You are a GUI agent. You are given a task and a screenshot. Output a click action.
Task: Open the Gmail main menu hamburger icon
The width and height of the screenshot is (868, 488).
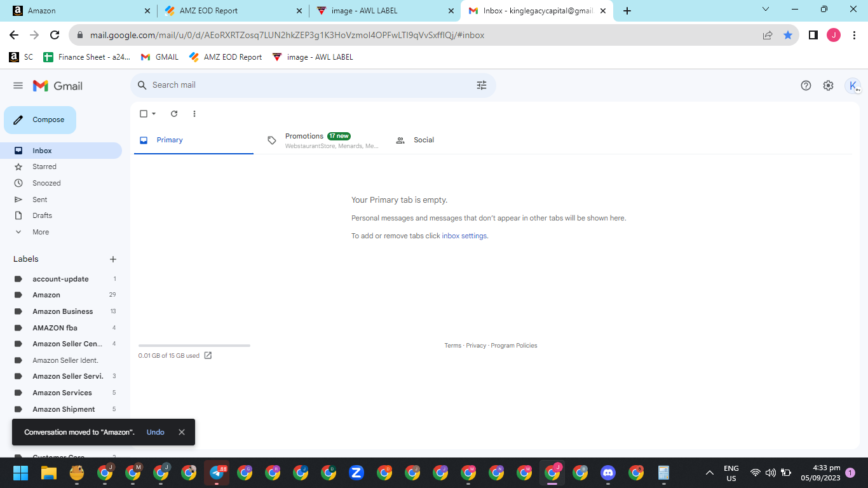click(x=18, y=86)
